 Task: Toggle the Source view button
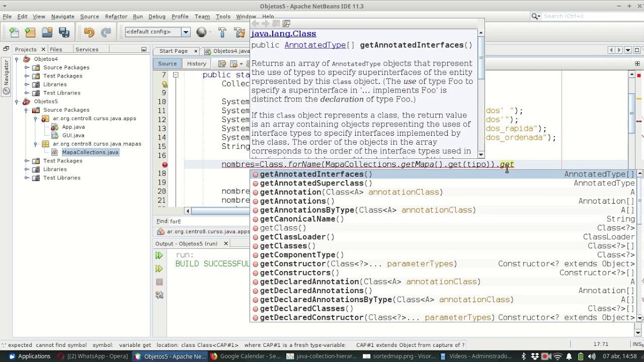click(x=167, y=64)
